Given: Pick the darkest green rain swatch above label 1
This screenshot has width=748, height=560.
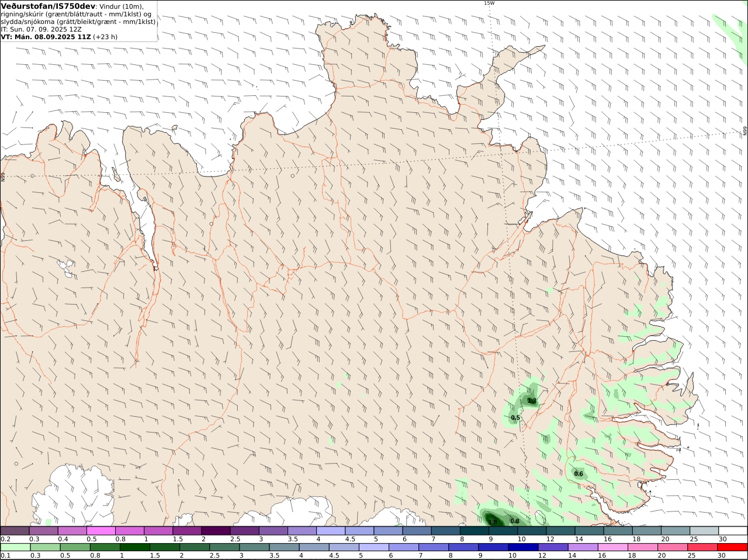Looking at the screenshot, I should (134, 547).
